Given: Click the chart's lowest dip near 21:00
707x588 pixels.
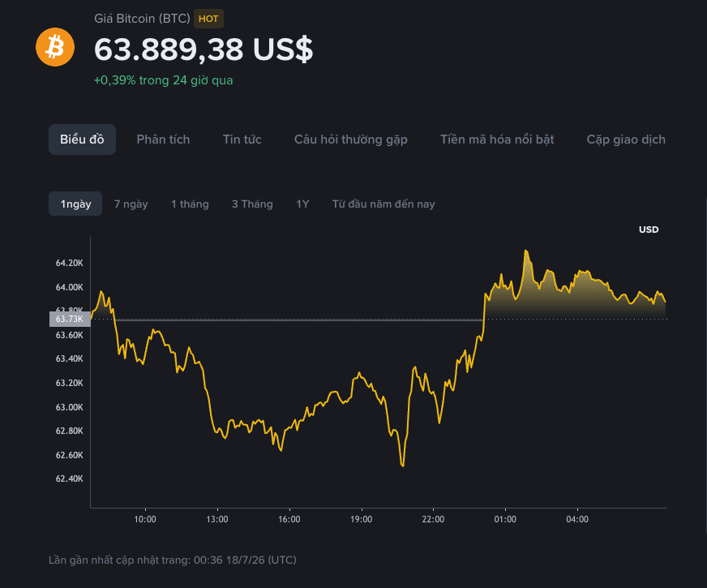Looking at the screenshot, I should (x=403, y=466).
